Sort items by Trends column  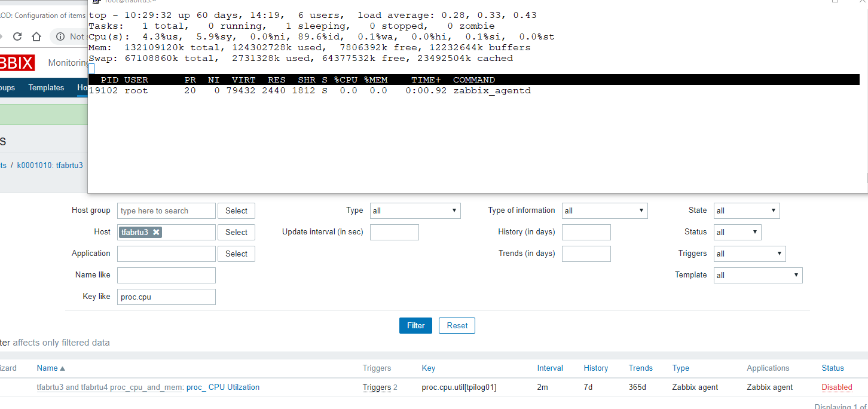(x=641, y=368)
